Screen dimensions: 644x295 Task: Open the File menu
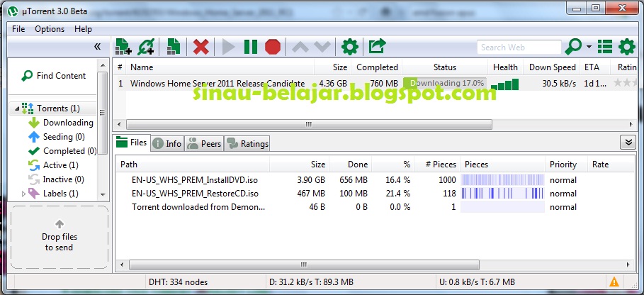coord(18,29)
